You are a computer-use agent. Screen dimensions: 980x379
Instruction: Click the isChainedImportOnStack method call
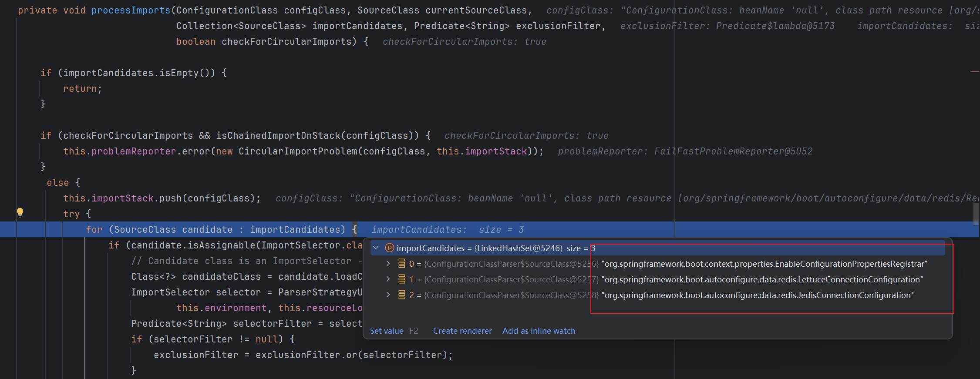tap(278, 136)
